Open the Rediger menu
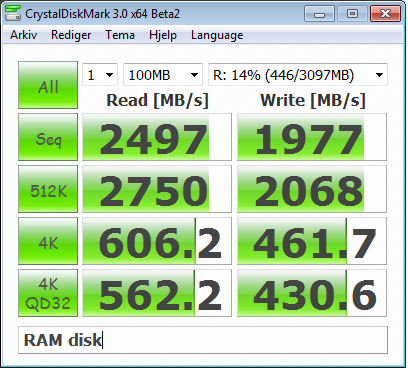The image size is (408, 368). point(71,35)
